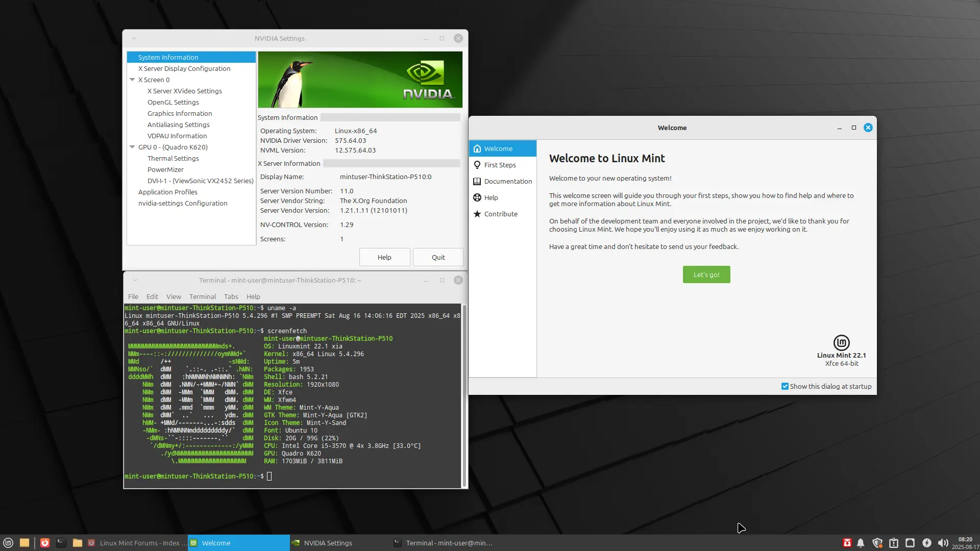
Task: Open the Terminal File menu
Action: coord(133,296)
